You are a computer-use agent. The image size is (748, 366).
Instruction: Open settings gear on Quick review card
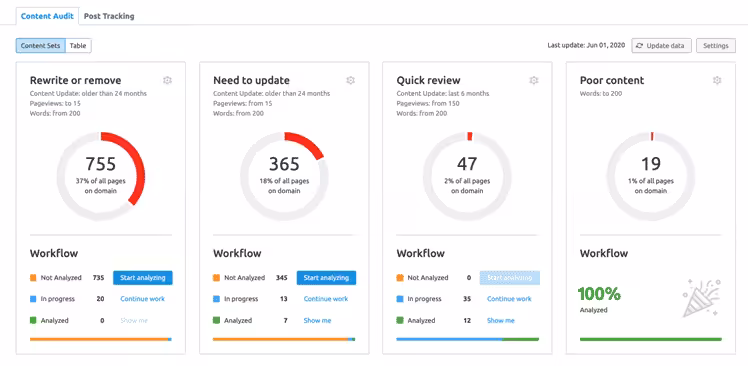[534, 80]
